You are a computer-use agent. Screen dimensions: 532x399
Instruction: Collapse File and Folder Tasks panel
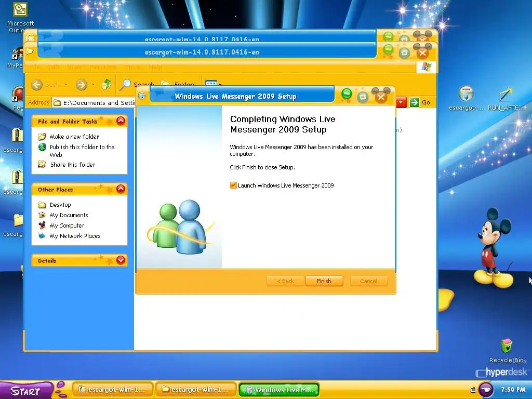[x=121, y=121]
